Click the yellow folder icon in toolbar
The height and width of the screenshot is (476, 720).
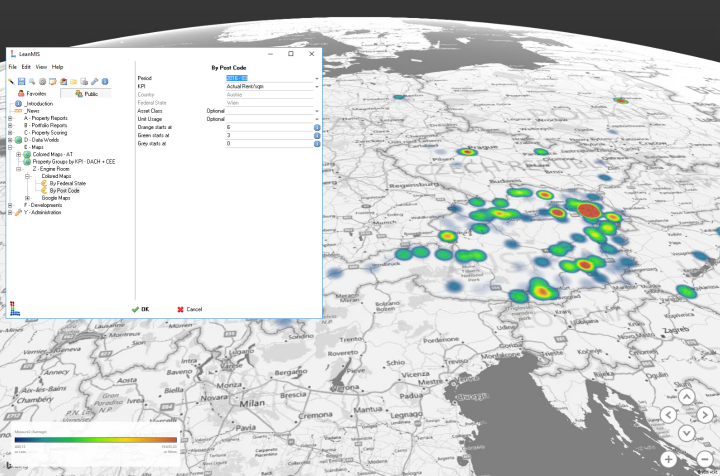point(74,81)
